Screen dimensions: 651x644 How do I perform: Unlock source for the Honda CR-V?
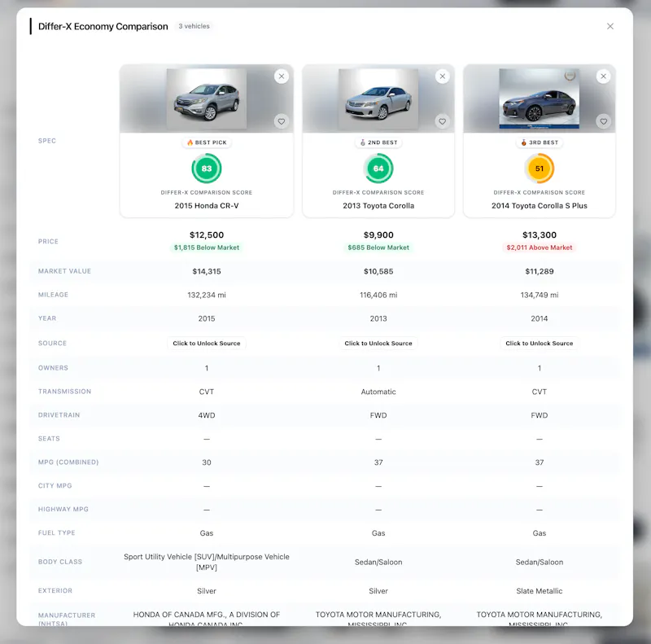tap(207, 344)
